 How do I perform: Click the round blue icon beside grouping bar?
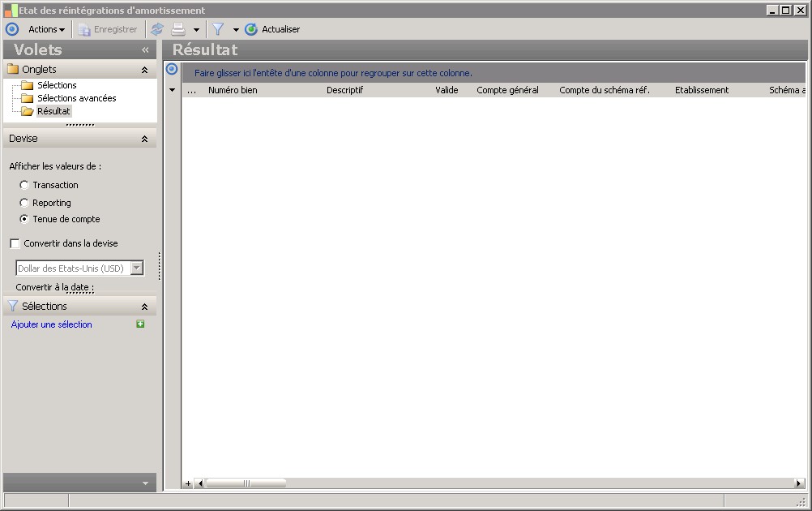coord(172,69)
